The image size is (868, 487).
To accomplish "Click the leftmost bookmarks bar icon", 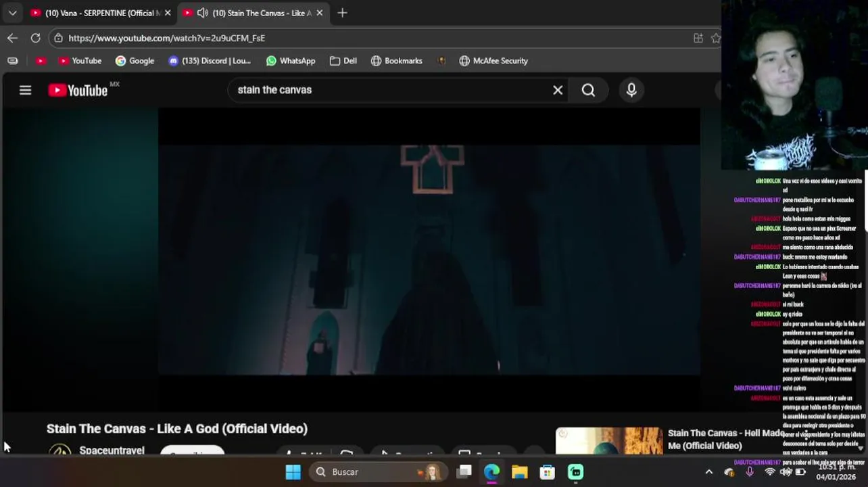I will 12,61.
